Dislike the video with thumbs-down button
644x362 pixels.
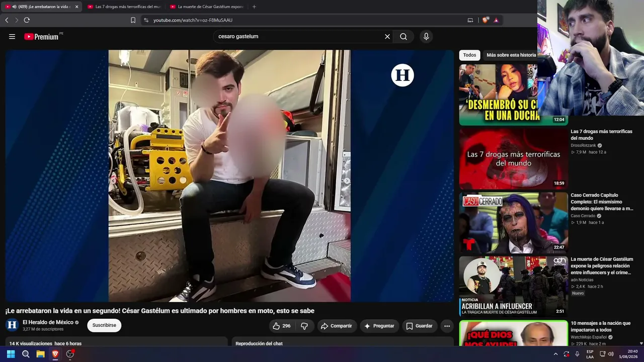(304, 326)
